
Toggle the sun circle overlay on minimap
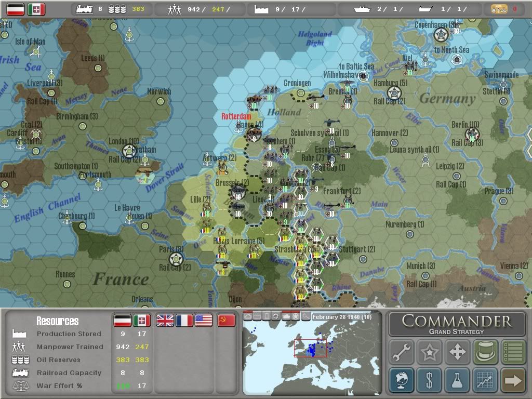[x=276, y=316]
